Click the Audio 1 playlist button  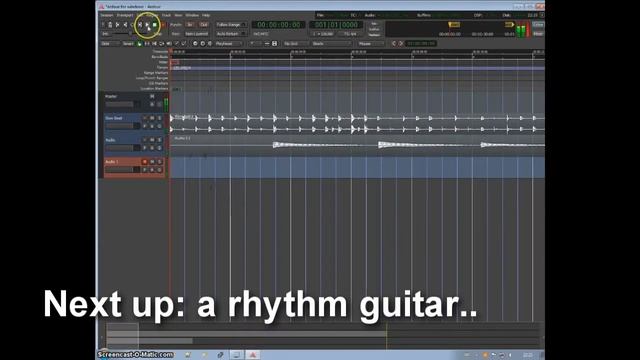click(x=144, y=170)
